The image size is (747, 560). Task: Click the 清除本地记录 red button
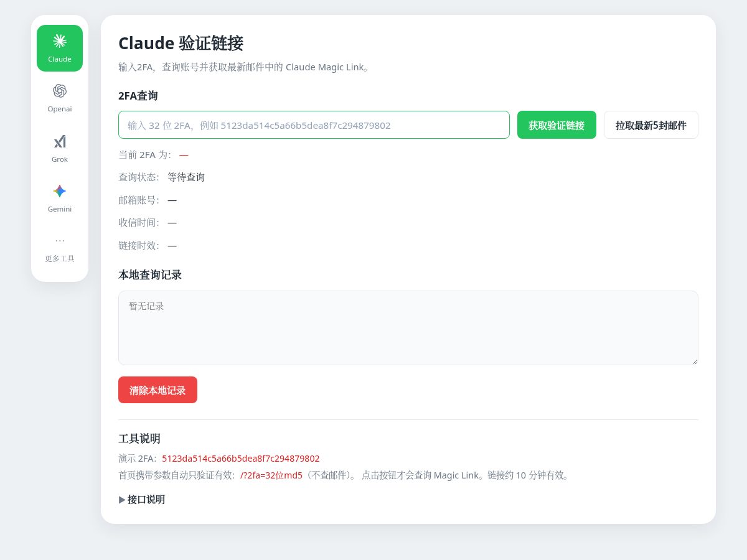tap(157, 390)
